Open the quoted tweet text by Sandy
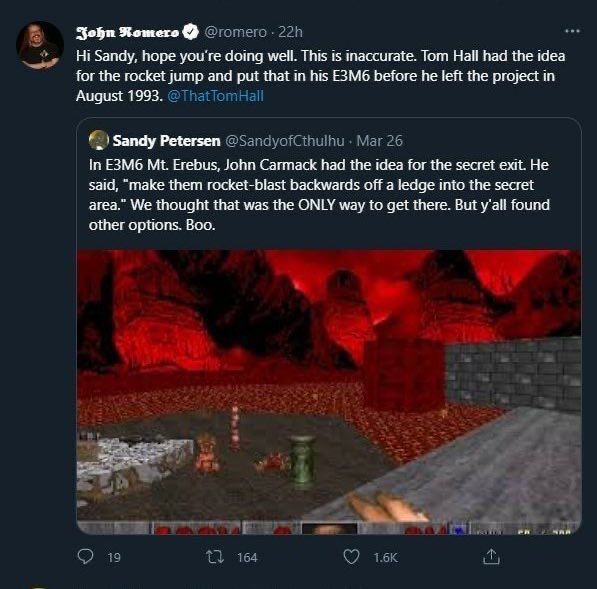 click(319, 195)
